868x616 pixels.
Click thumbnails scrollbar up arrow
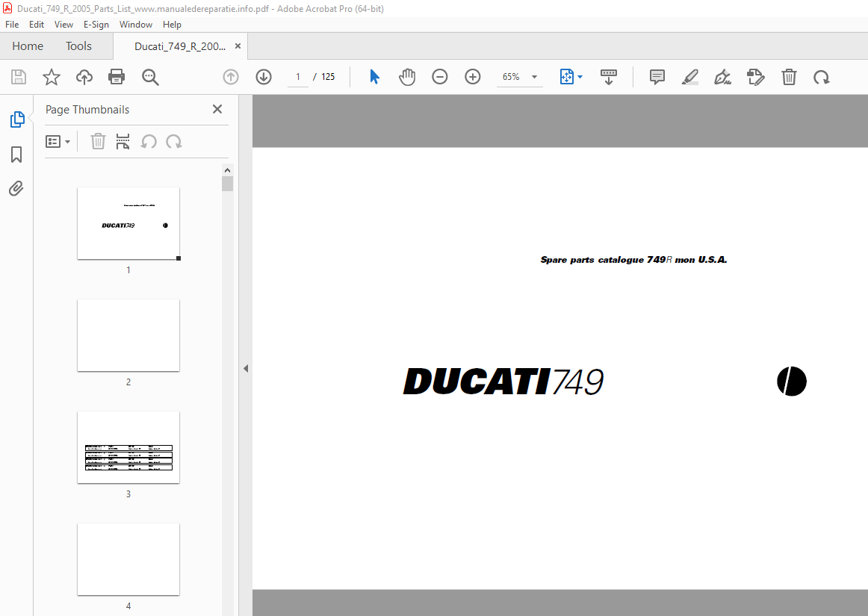click(228, 170)
